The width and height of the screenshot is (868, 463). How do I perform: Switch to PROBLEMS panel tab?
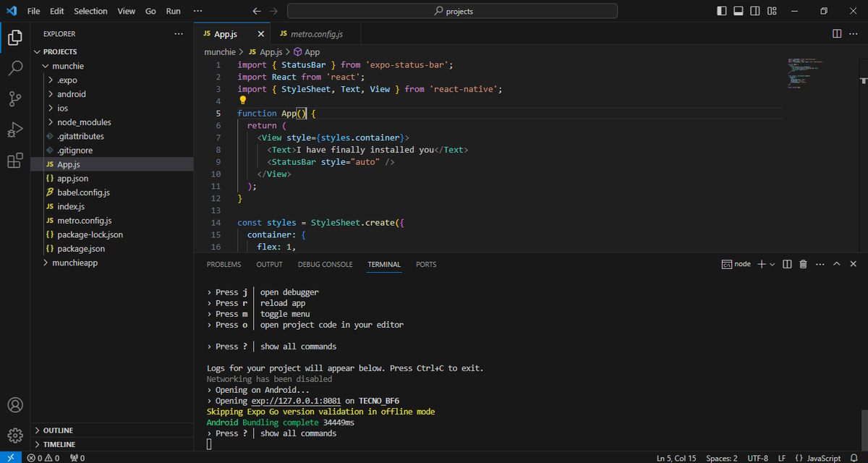224,264
